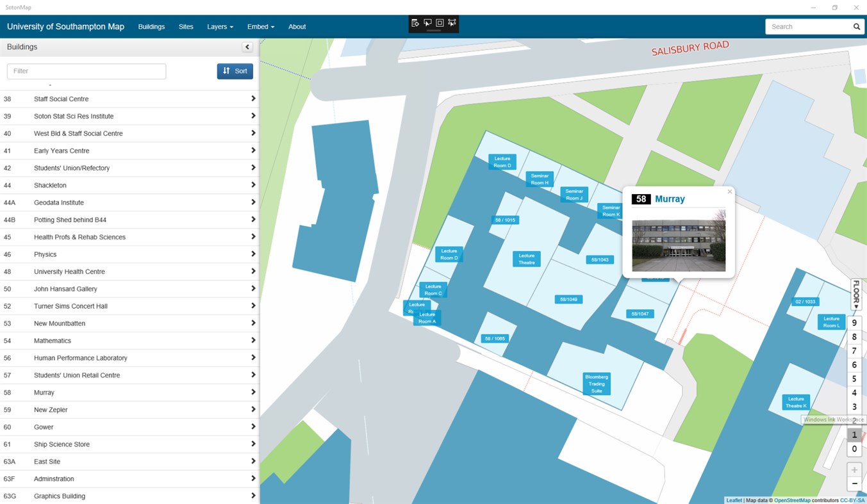Viewport: 867px width, 504px height.
Task: Open the Embed dropdown menu
Action: point(260,26)
